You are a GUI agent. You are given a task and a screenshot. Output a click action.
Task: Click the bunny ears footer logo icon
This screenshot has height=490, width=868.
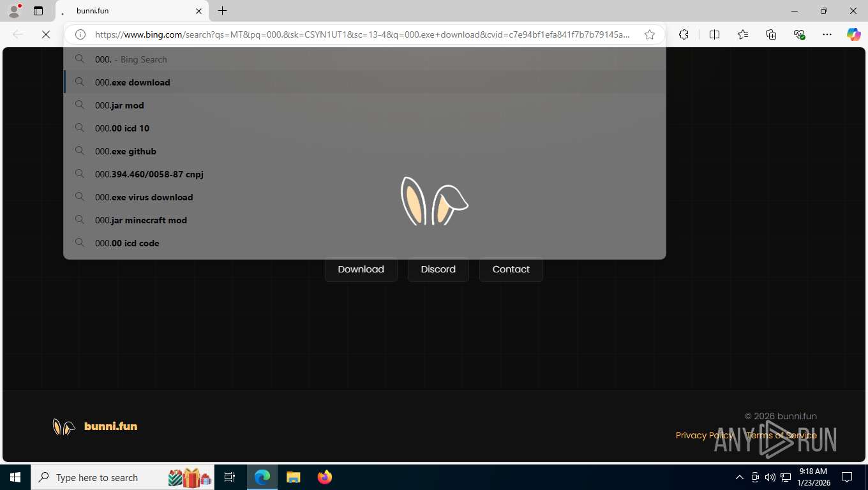pyautogui.click(x=64, y=427)
